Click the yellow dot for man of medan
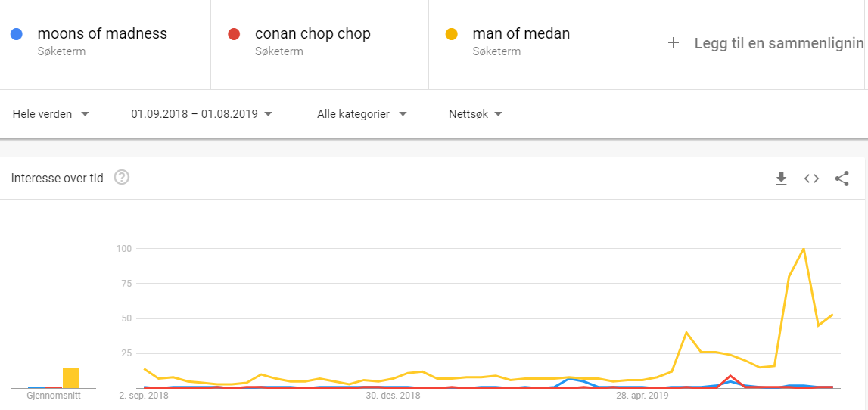Screen dimensions: 868x410 (x=451, y=34)
